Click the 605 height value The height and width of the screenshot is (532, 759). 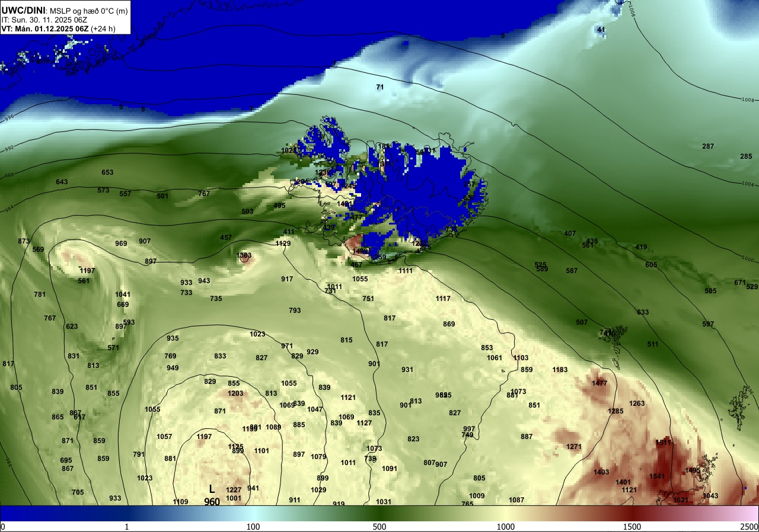point(651,265)
